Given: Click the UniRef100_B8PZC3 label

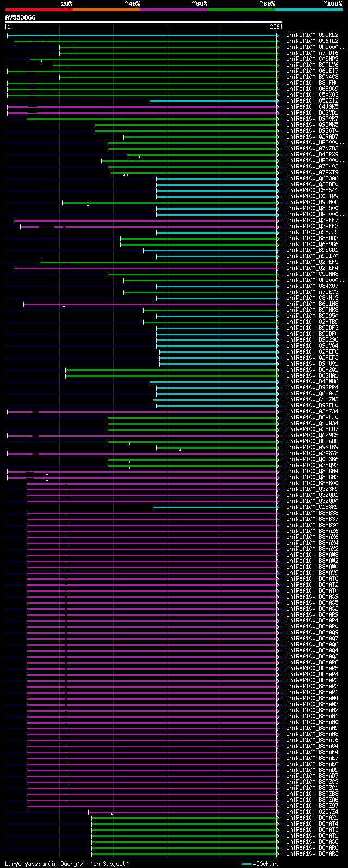Looking at the screenshot, I should 312,782.
